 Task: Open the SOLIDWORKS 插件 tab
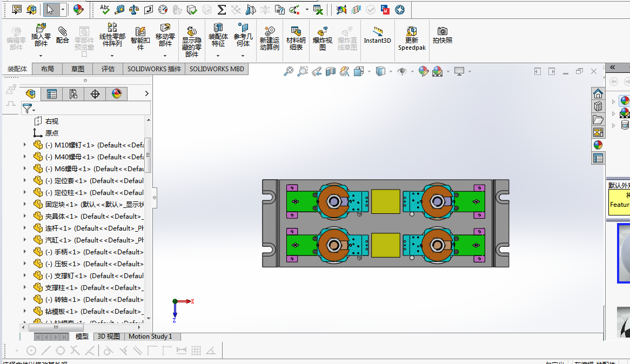155,69
